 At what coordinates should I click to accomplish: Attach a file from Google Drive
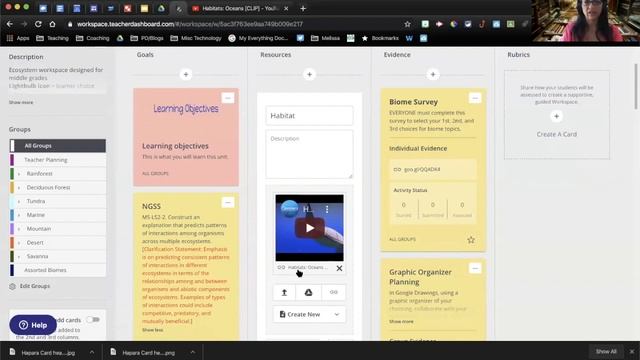click(x=309, y=292)
